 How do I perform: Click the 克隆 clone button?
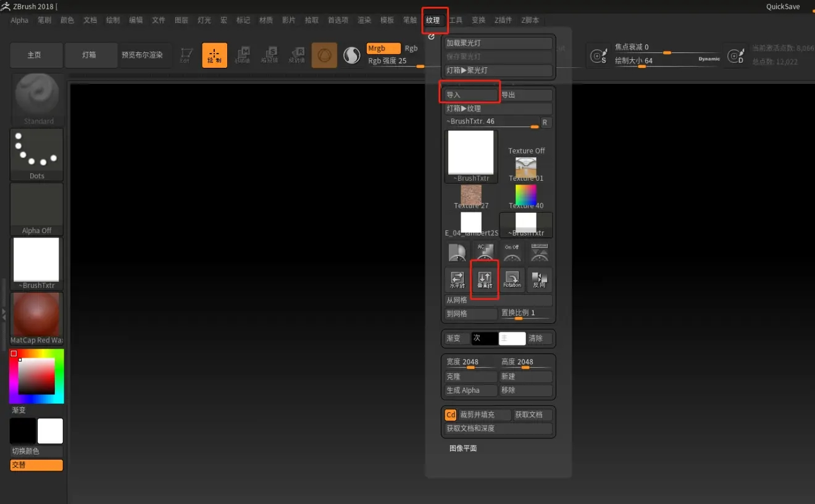tap(471, 376)
